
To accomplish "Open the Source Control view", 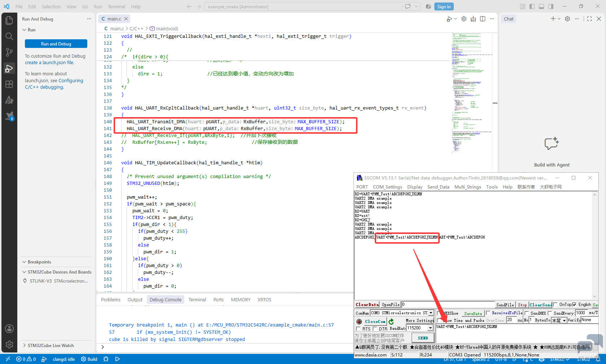I will (9, 52).
